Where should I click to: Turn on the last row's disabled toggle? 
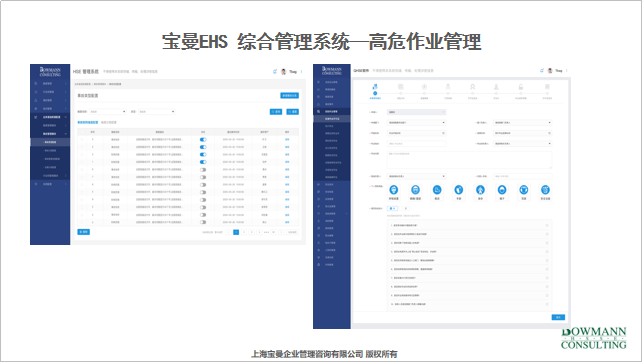203,222
